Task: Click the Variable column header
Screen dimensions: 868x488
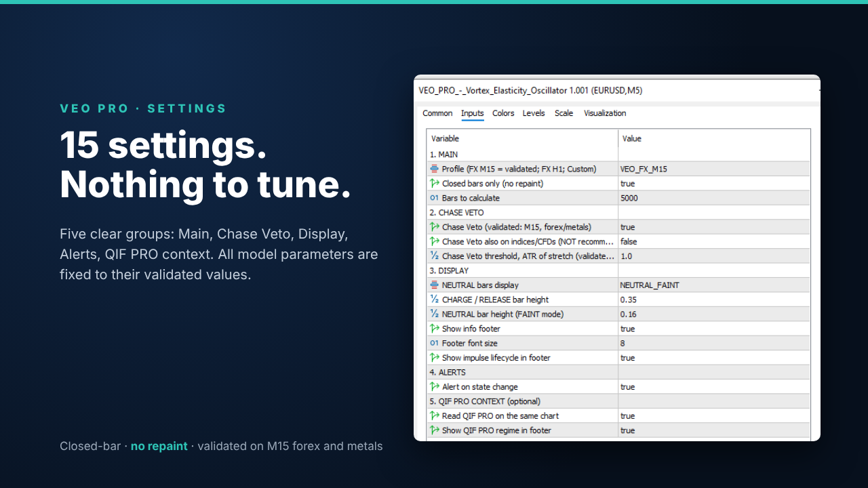Action: (522, 138)
